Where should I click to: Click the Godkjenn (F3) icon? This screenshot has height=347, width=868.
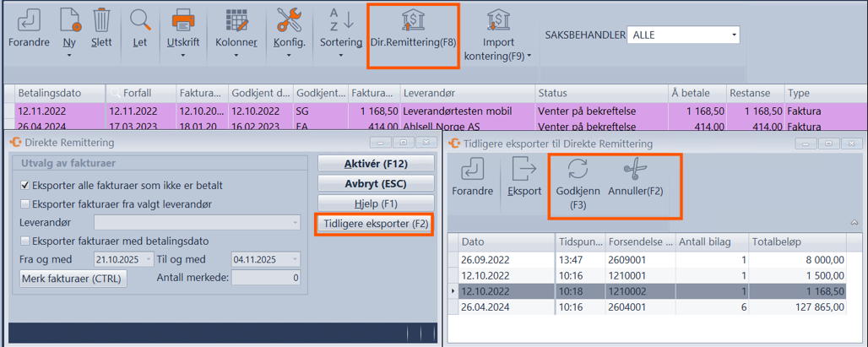point(578,169)
